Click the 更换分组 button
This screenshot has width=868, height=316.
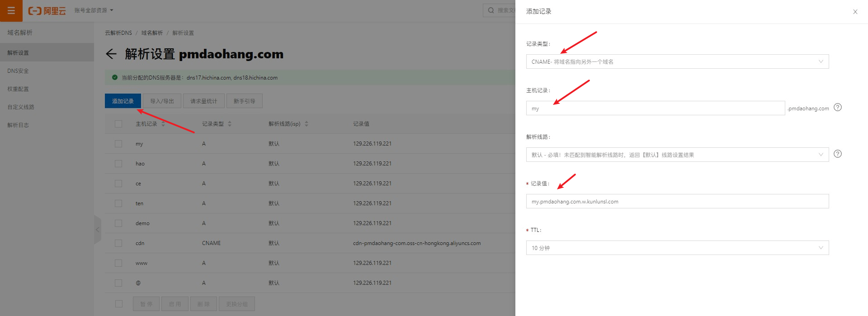[x=237, y=304]
